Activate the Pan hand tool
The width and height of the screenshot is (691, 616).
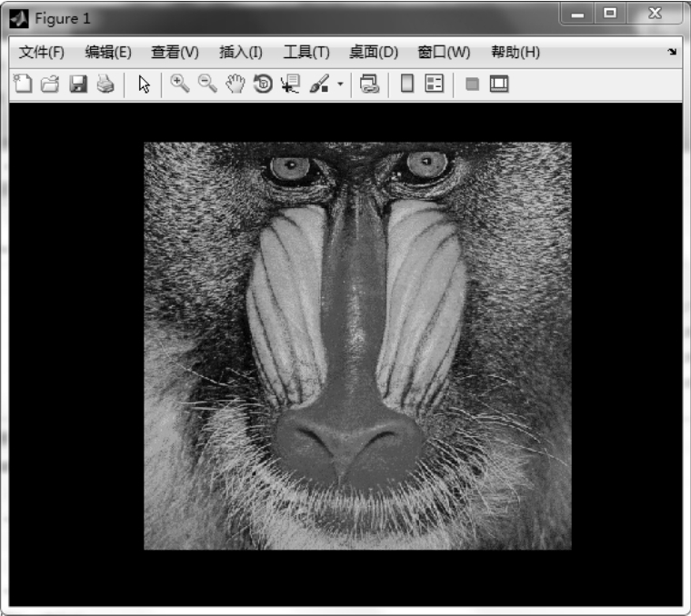pyautogui.click(x=235, y=84)
